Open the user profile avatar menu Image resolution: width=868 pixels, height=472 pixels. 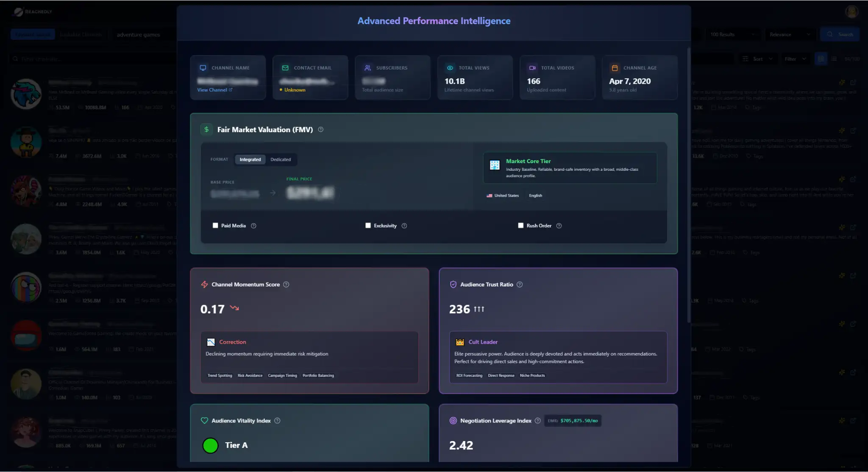point(851,12)
